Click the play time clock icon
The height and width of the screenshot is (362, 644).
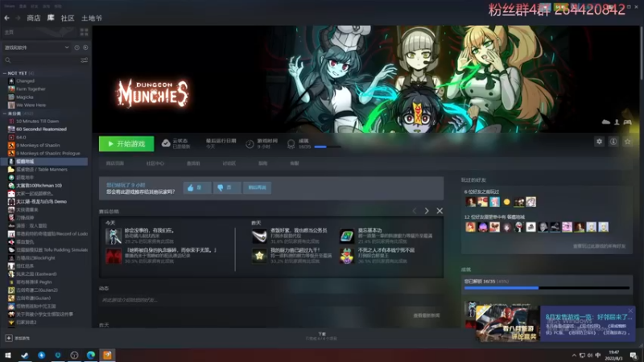[250, 144]
